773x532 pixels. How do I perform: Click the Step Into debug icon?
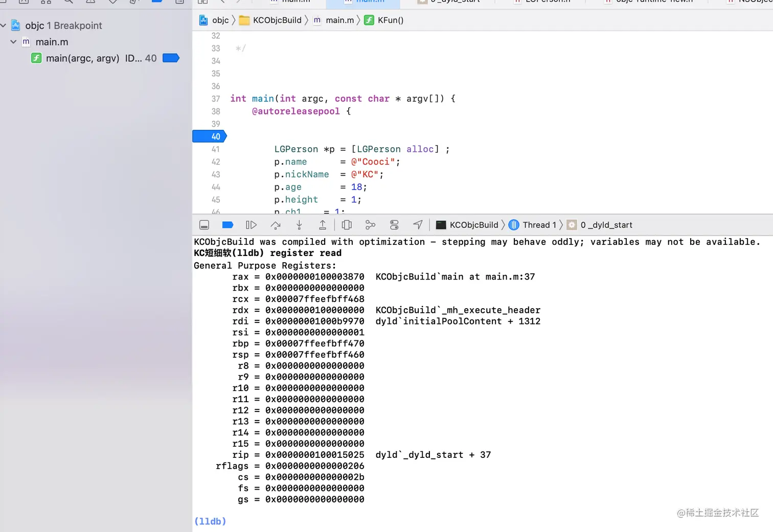tap(299, 225)
